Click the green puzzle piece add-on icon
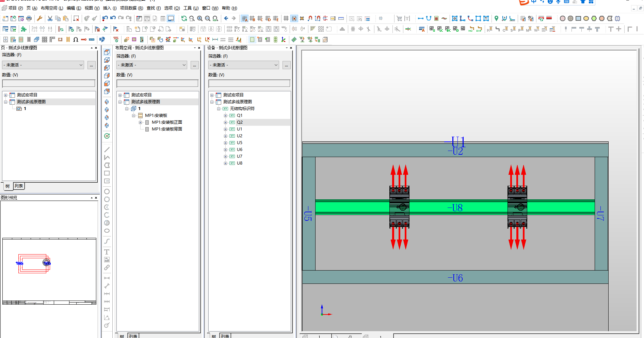The width and height of the screenshot is (644, 338). [23, 29]
